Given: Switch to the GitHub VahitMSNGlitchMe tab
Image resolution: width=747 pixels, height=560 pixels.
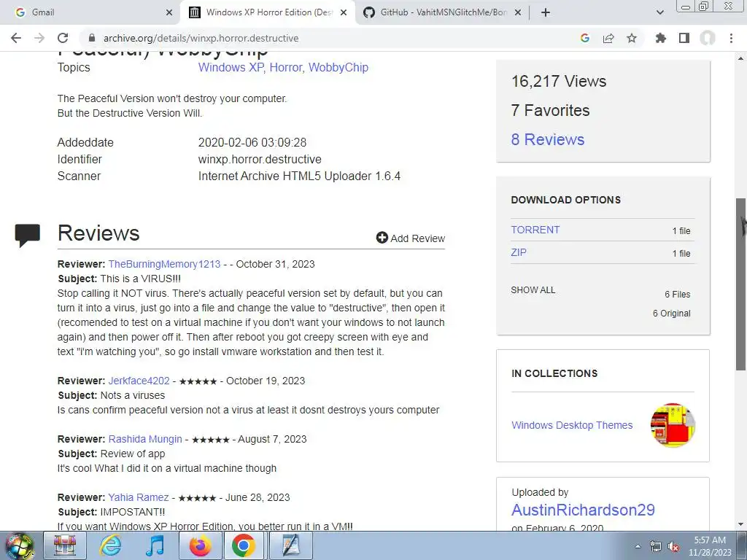Looking at the screenshot, I should pyautogui.click(x=442, y=12).
